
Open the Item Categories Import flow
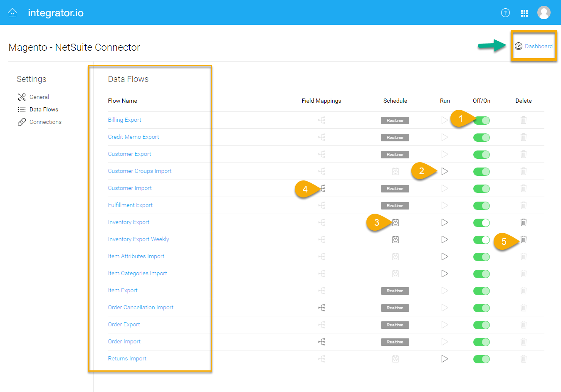tap(138, 273)
